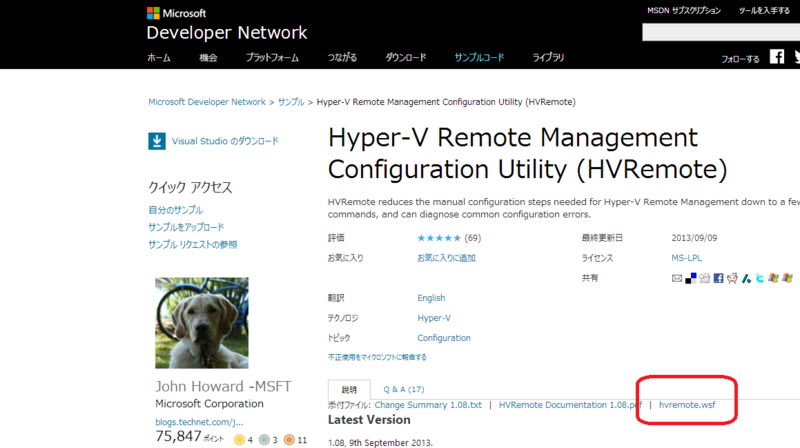This screenshot has height=448, width=800.
Task: Open the ツールを入手する link
Action: [764, 11]
